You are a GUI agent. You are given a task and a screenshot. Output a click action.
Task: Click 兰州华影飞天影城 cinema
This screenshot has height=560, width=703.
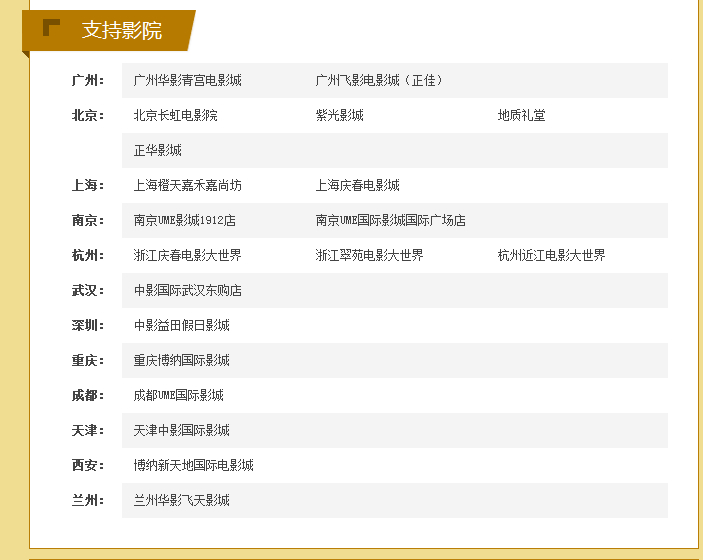(x=182, y=500)
